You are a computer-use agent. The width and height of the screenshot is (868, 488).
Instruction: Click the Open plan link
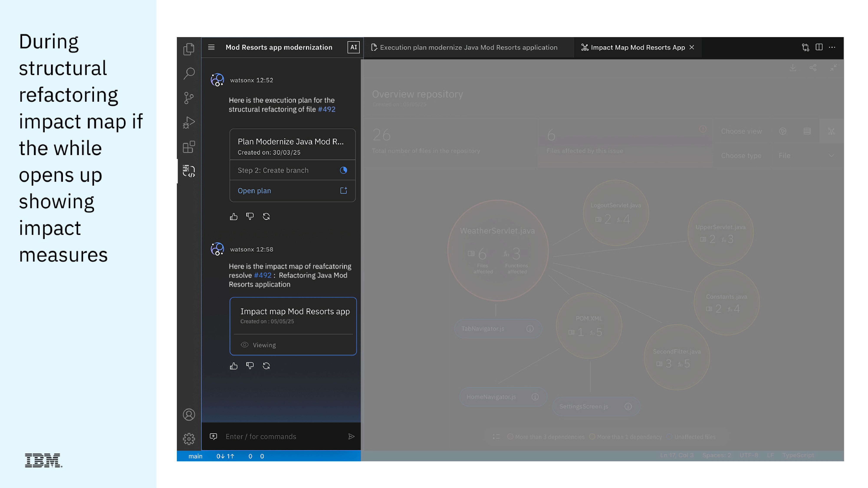tap(254, 191)
